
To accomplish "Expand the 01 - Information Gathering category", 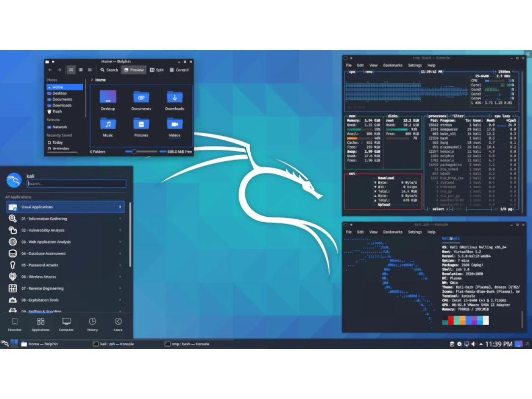I will click(64, 219).
